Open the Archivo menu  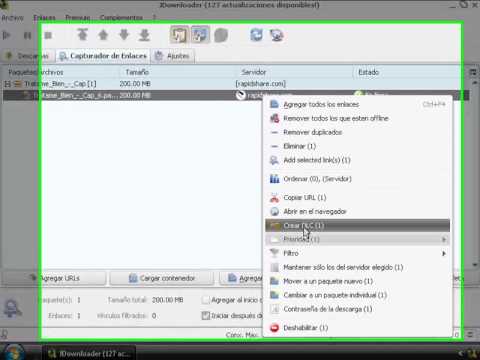12,18
